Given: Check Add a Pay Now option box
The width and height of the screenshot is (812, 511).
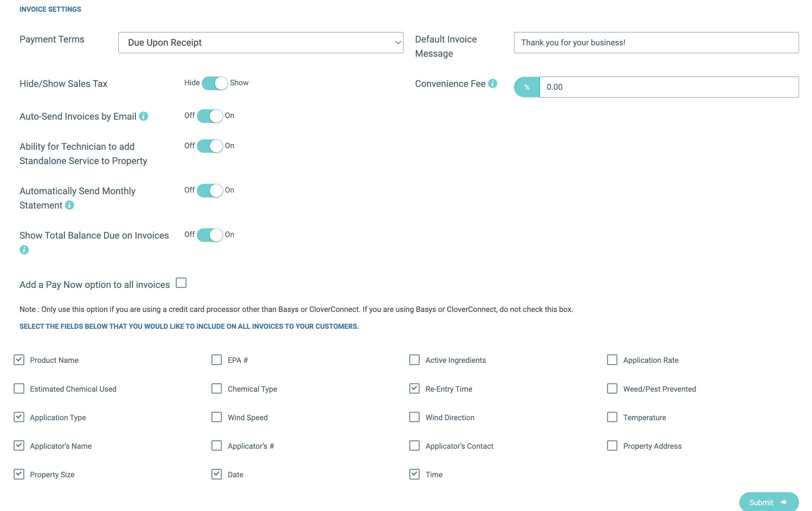Looking at the screenshot, I should pos(181,283).
